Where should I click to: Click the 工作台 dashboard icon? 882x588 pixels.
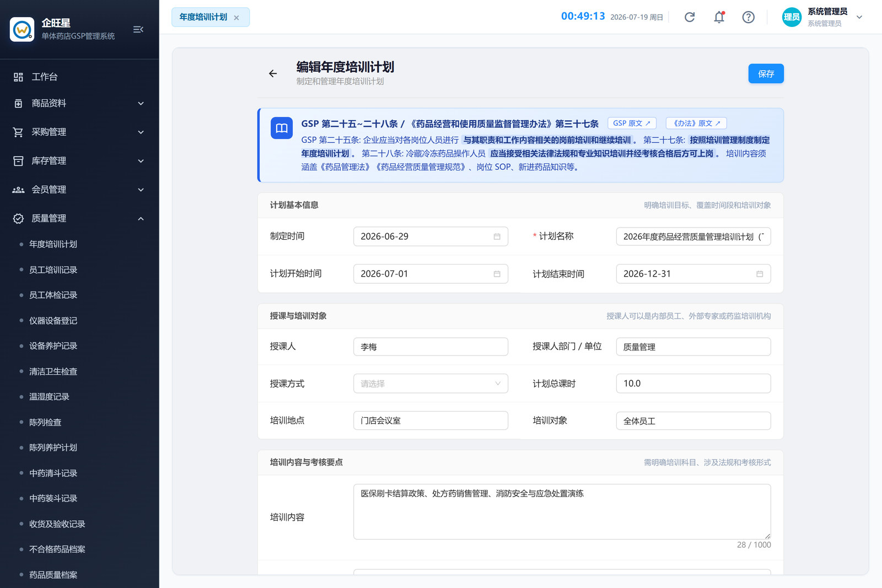tap(18, 77)
